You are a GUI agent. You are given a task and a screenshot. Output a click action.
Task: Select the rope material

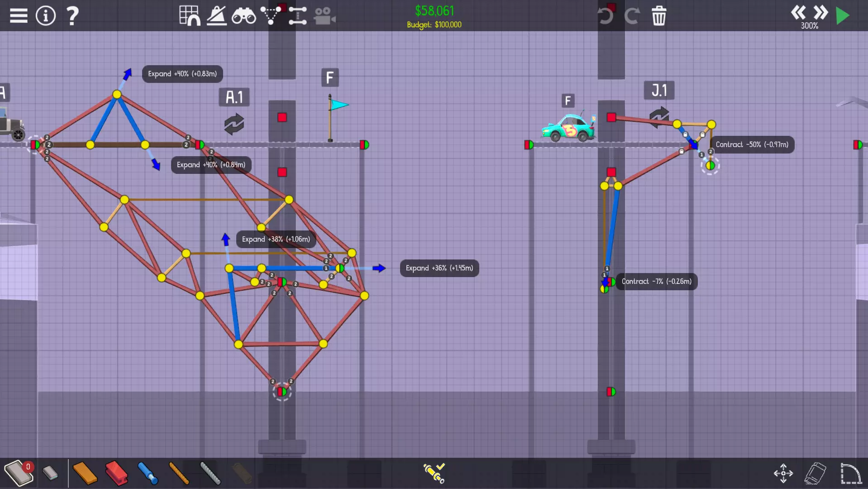tap(179, 473)
